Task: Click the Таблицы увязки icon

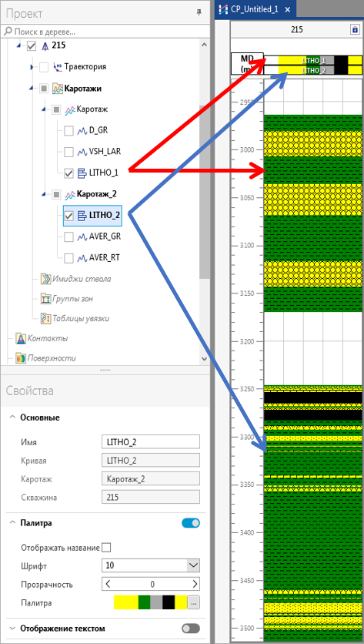Action: tap(45, 318)
